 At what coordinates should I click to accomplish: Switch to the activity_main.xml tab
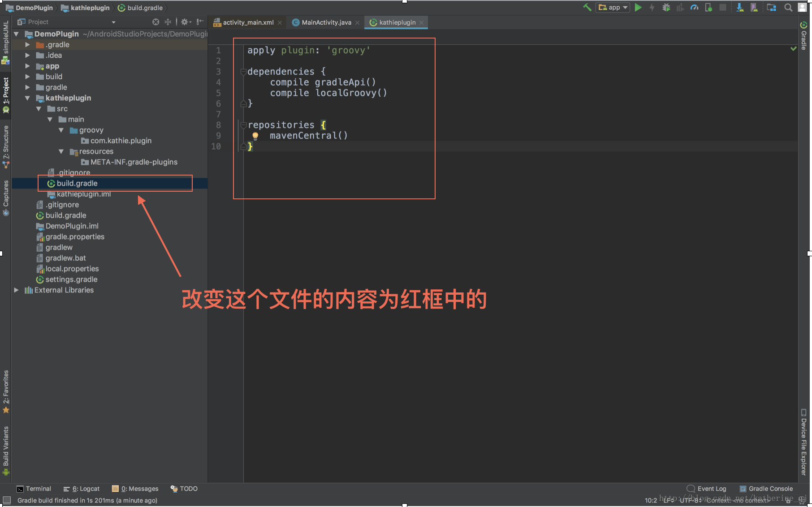(248, 22)
